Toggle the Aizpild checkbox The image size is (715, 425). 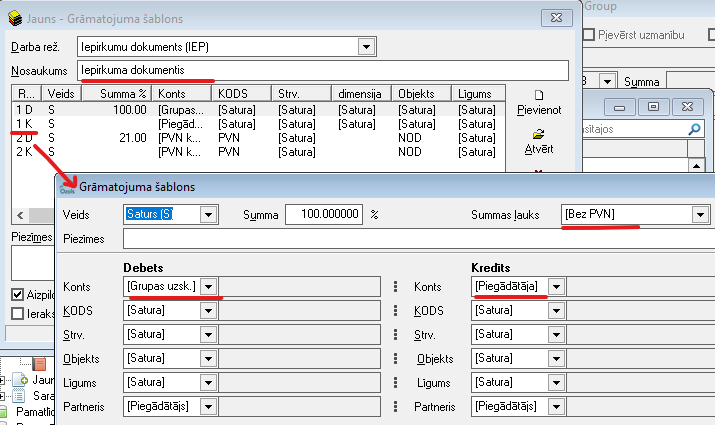tap(17, 294)
